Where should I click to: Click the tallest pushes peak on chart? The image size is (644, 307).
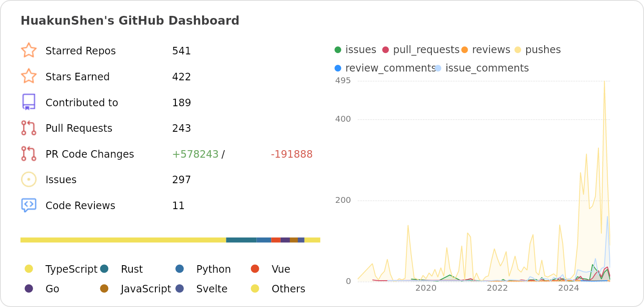[604, 82]
